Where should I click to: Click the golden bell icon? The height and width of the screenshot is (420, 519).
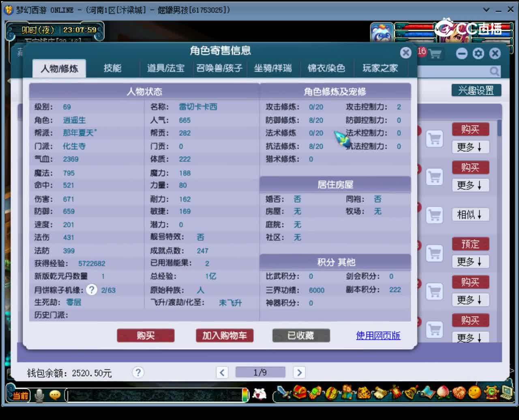click(x=411, y=393)
